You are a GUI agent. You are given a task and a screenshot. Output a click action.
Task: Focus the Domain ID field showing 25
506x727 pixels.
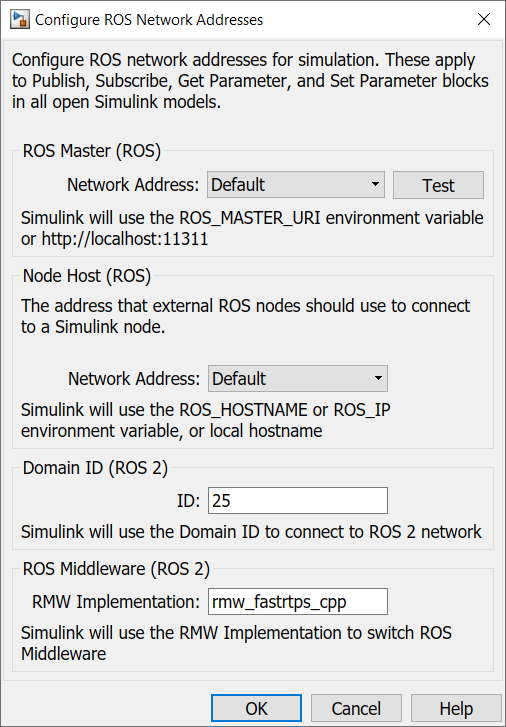(x=298, y=500)
